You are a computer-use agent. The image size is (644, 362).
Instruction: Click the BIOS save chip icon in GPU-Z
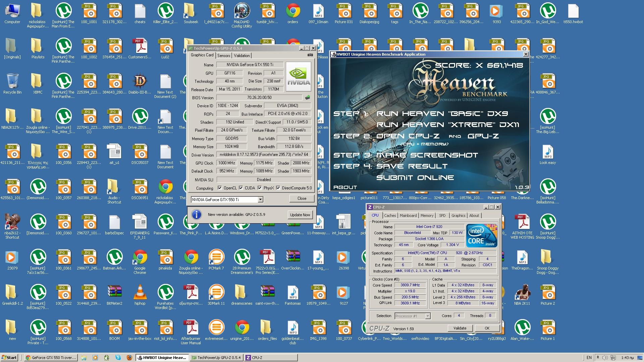coord(307,98)
